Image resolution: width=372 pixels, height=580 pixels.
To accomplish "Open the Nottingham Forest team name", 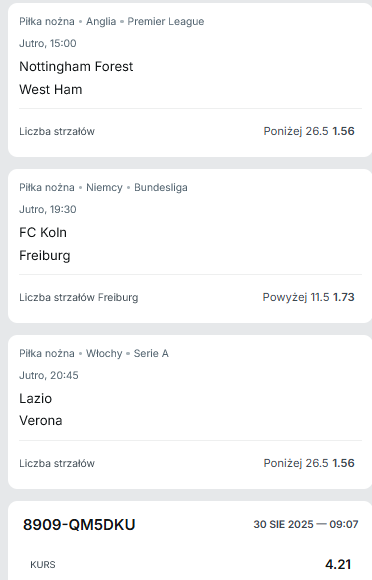I will click(x=76, y=67).
